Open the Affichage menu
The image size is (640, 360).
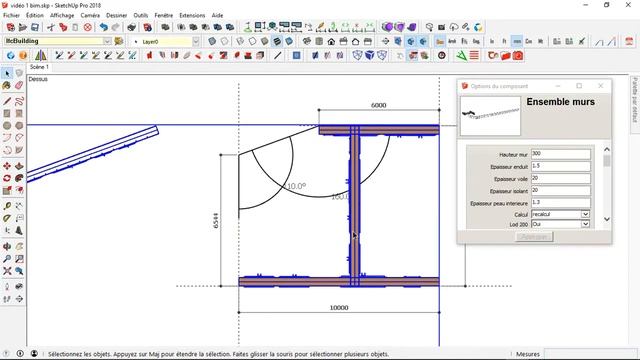[62, 15]
